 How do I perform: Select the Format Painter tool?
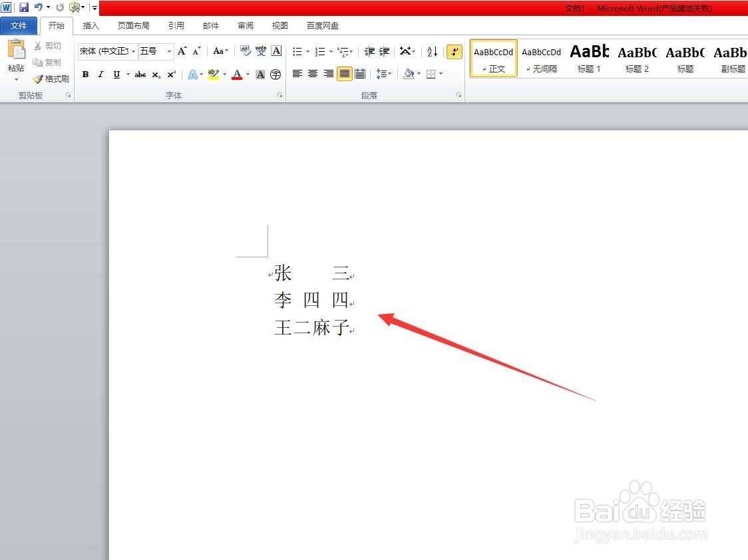click(x=51, y=78)
